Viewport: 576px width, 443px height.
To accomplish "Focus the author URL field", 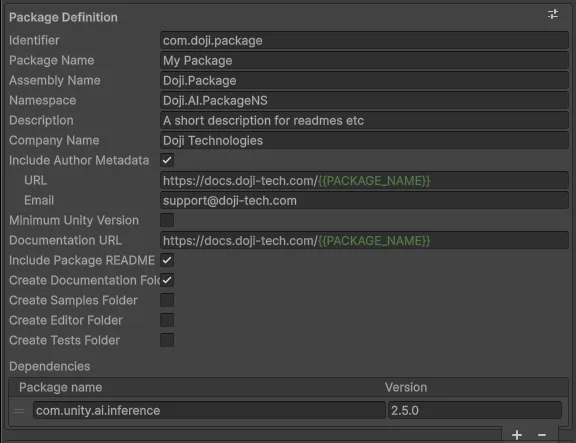I will tap(364, 180).
